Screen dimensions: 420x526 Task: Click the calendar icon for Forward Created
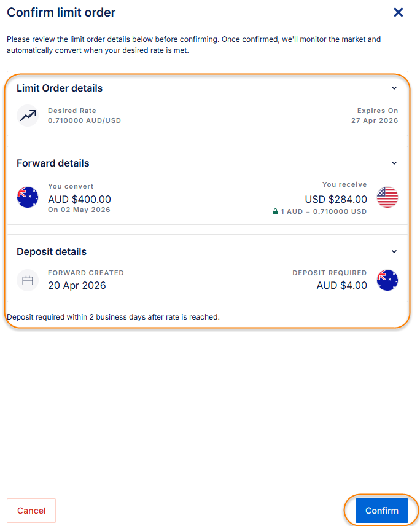pos(28,280)
